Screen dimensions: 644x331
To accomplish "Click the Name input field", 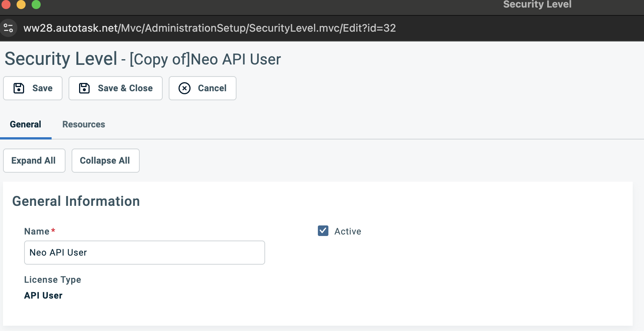I will pos(145,253).
